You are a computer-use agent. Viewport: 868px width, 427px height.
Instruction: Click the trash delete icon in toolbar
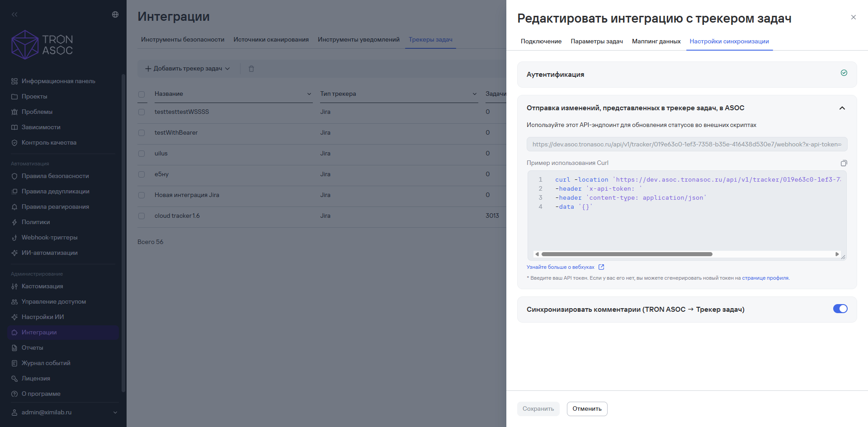[251, 69]
